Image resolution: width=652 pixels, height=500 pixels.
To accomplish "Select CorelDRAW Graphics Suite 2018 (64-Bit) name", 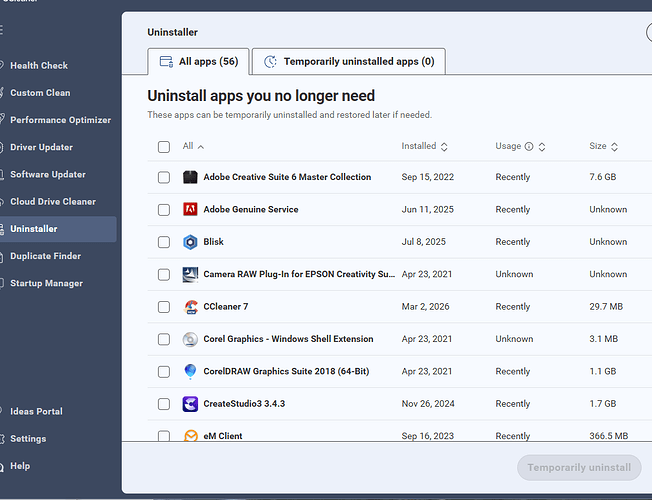I will point(286,371).
